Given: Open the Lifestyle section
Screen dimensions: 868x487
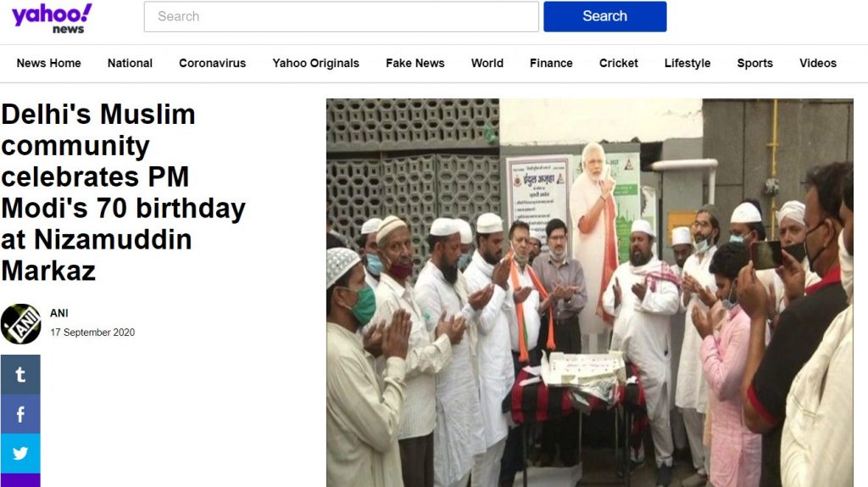Looking at the screenshot, I should 687,63.
